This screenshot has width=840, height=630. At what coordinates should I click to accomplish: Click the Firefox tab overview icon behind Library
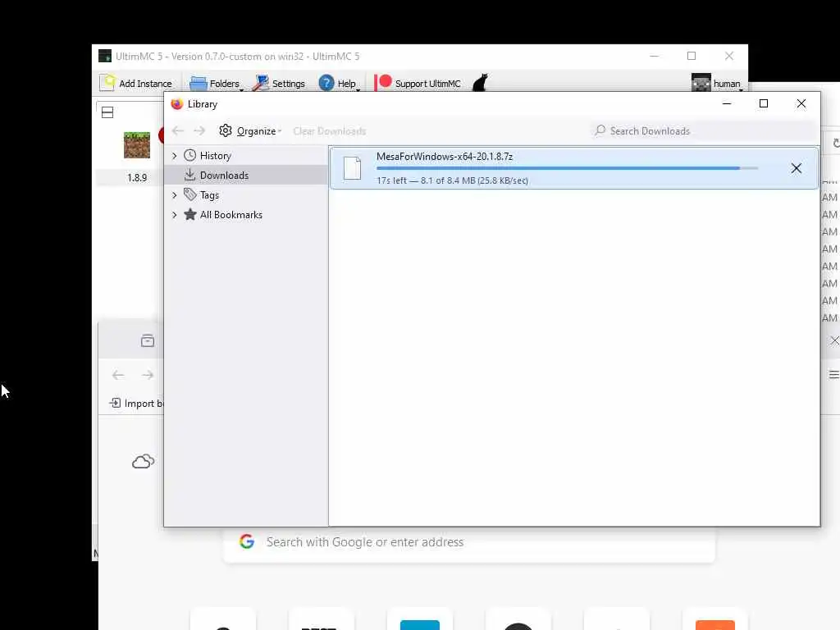tap(148, 340)
